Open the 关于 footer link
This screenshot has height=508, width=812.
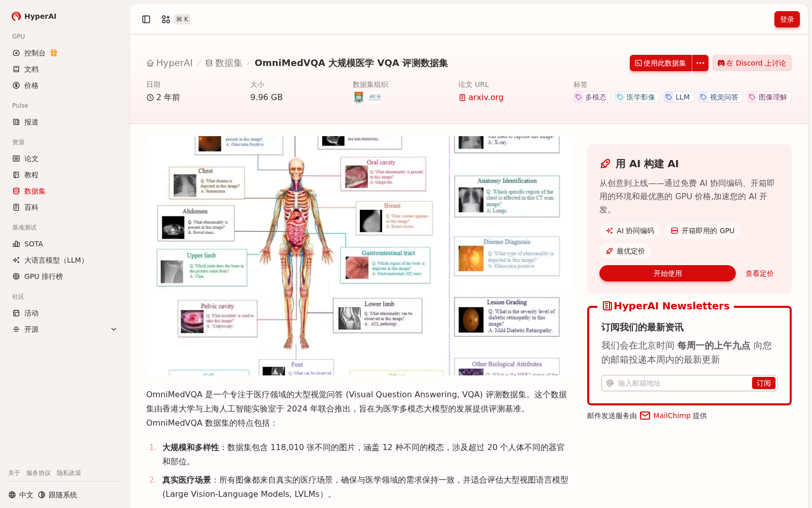14,473
